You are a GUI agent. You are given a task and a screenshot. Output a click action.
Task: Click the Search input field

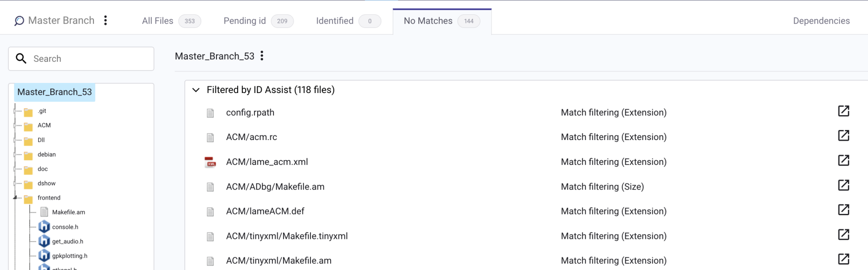pos(81,59)
